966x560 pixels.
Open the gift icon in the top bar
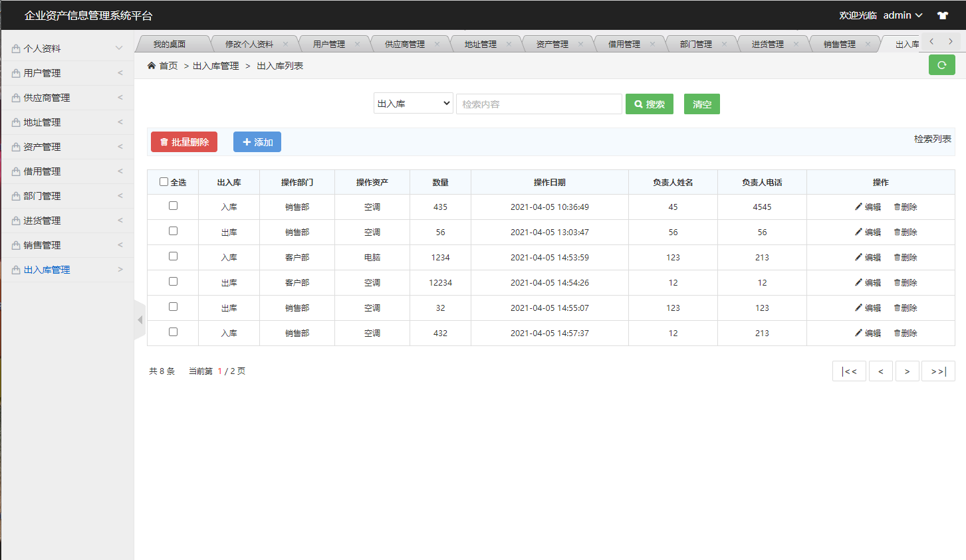pyautogui.click(x=943, y=15)
